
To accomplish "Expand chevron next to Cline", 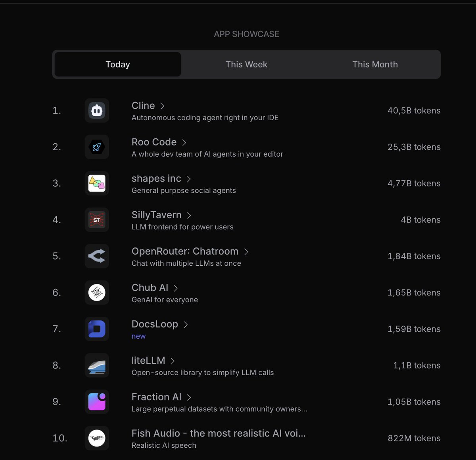I will click(162, 106).
